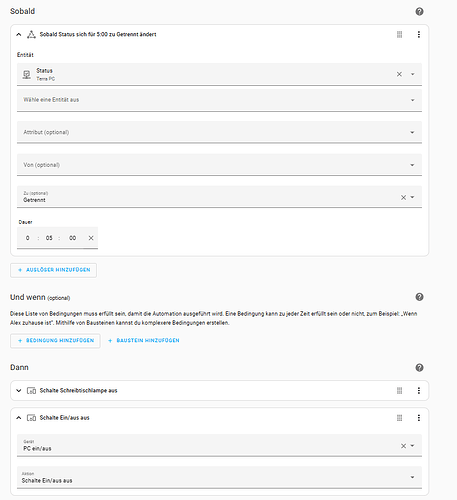
Task: Open help for the Dann section
Action: (419, 368)
